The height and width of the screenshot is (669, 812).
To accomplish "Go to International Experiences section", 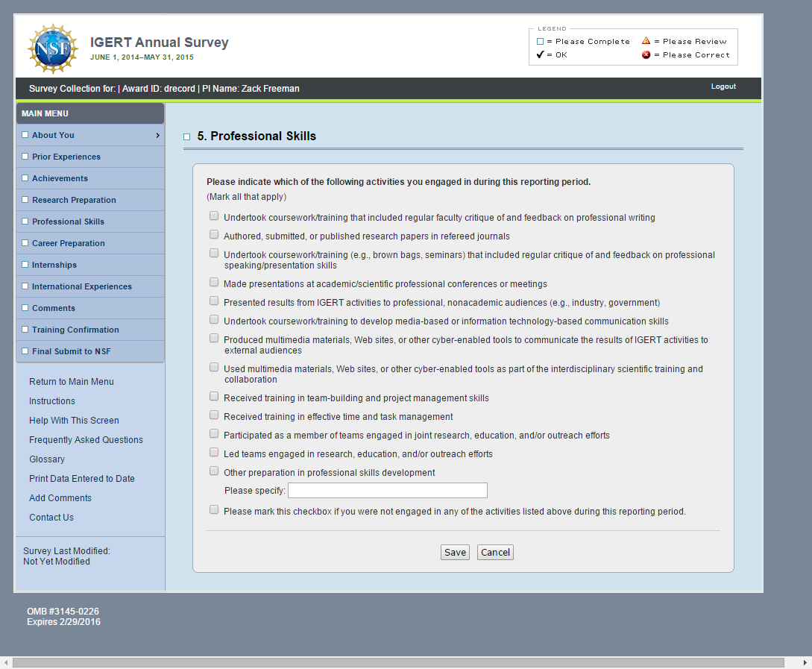I will 81,286.
